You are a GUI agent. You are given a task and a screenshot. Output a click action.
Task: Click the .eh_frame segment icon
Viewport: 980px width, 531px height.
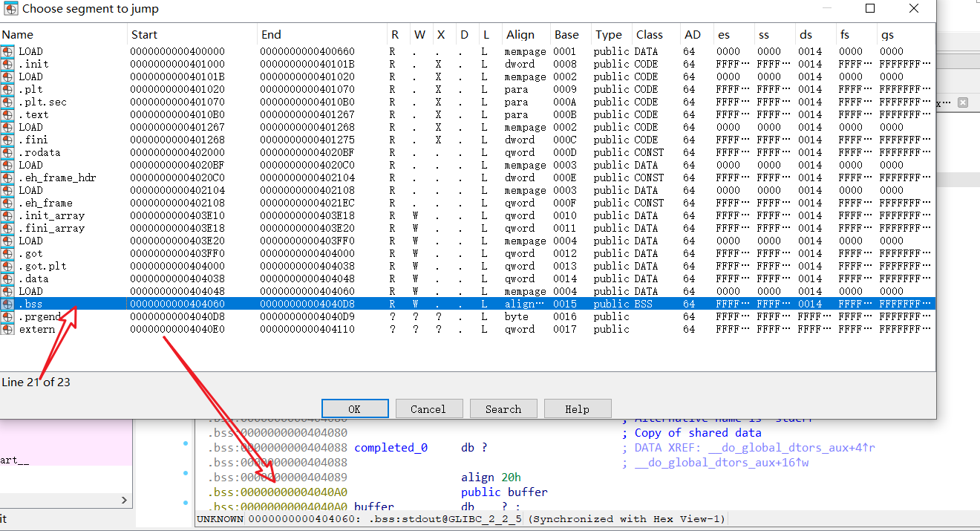click(x=7, y=203)
